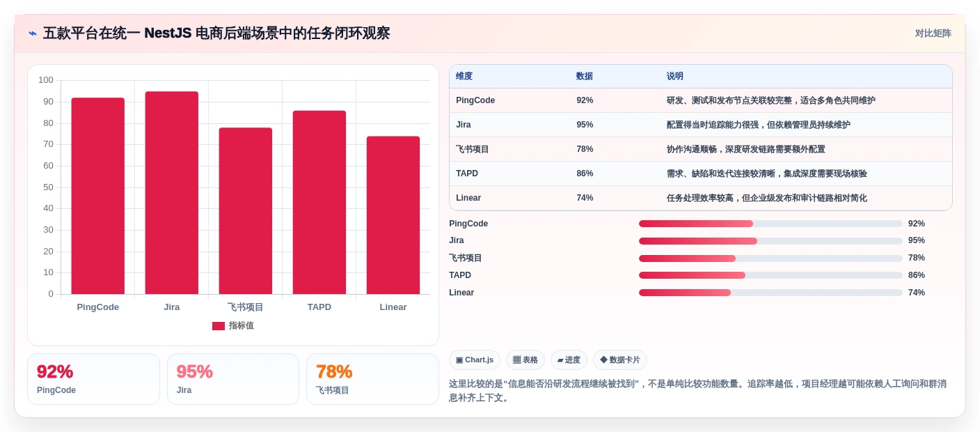
Task: Click the lightning bolt icon beside the title
Action: pyautogui.click(x=32, y=33)
